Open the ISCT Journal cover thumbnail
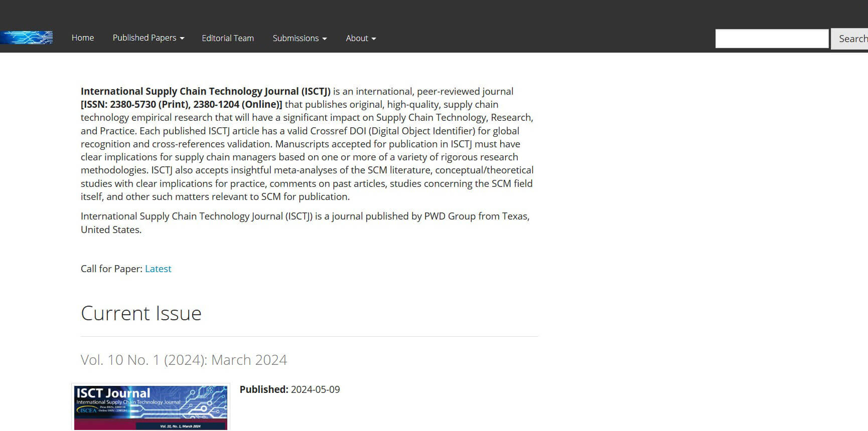The image size is (868, 431). [151, 407]
